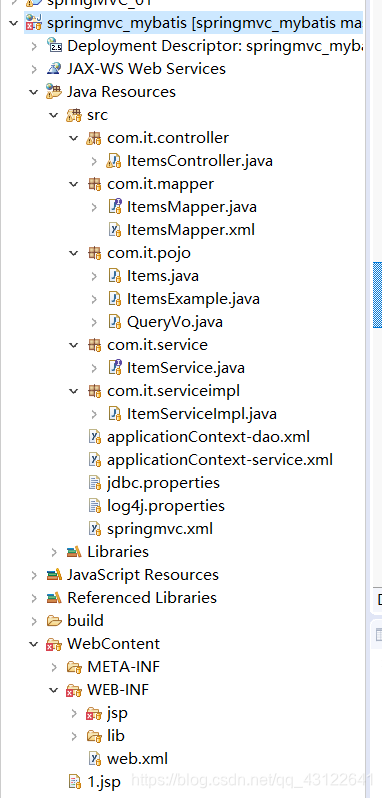Click the Libraries icon under src
The height and width of the screenshot is (798, 382).
click(x=74, y=551)
